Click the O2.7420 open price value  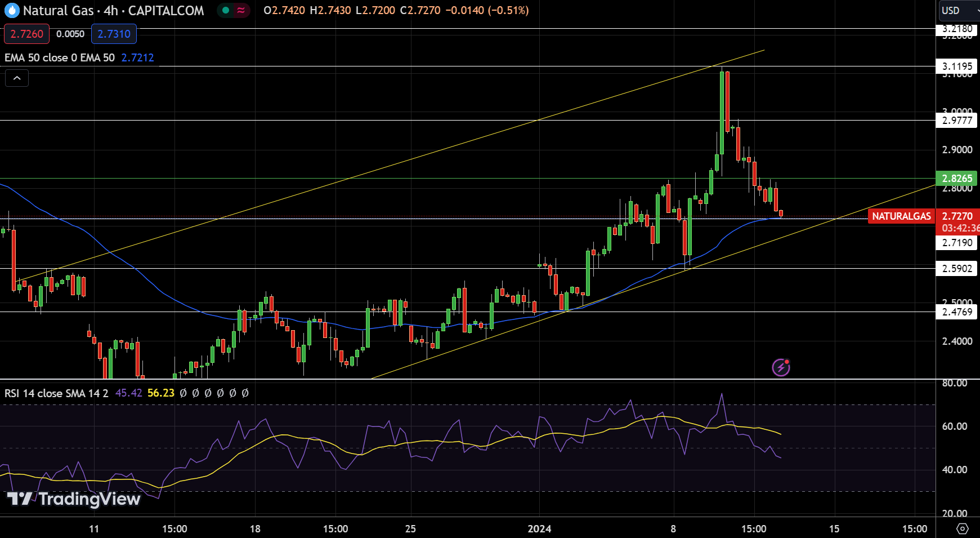(284, 10)
